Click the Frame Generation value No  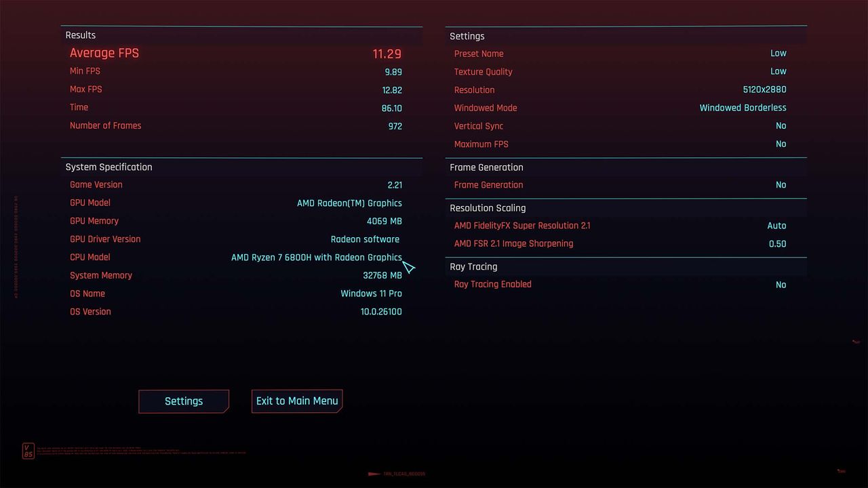[781, 185]
